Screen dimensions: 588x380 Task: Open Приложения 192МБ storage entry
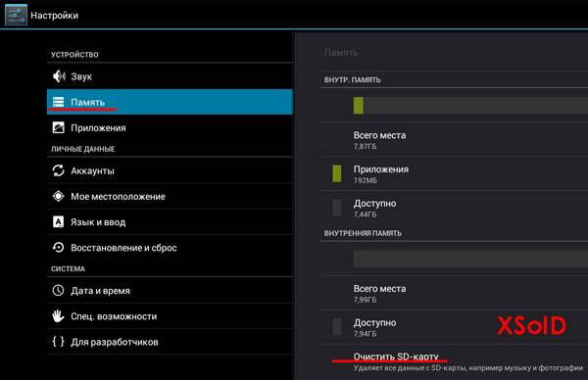coord(454,174)
